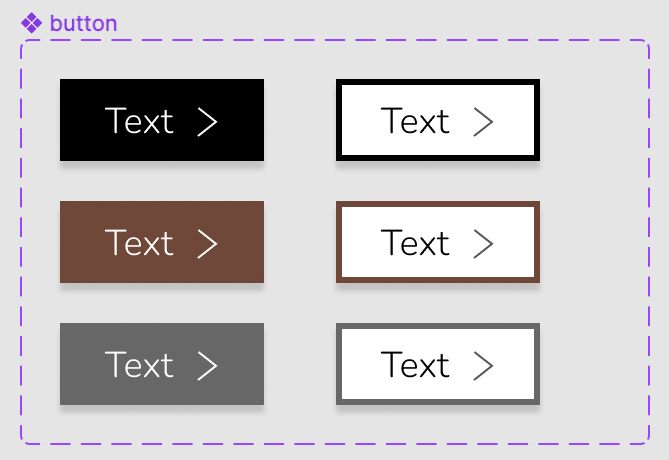Select Text label in brown filled button
Viewport: 669px width, 460px height.
139,242
